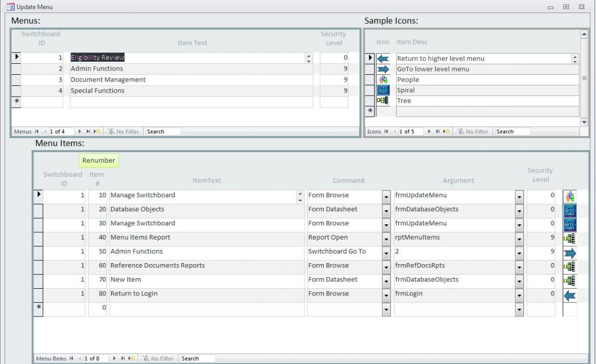Open Command dropdown for Database Objects row
The width and height of the screenshot is (596, 364).
click(386, 211)
